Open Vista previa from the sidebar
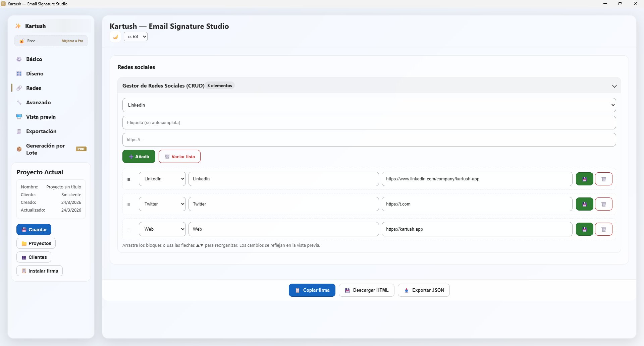Screen dimensions: 644x346 41,117
